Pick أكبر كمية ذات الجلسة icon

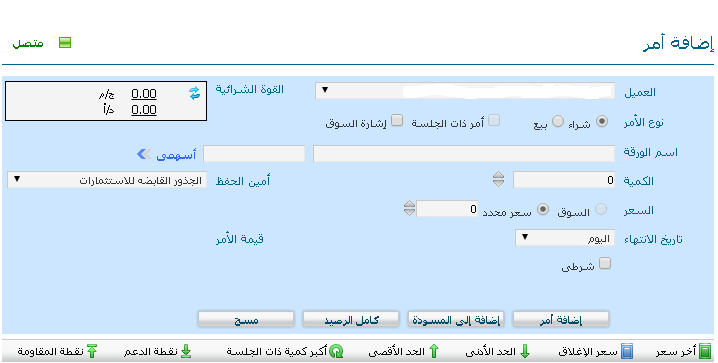click(x=337, y=351)
